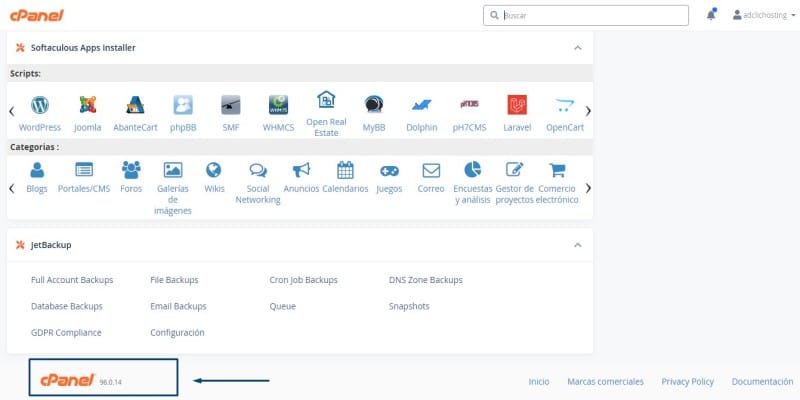The height and width of the screenshot is (400, 800).
Task: Show previous categories with left arrow
Action: tap(12, 188)
